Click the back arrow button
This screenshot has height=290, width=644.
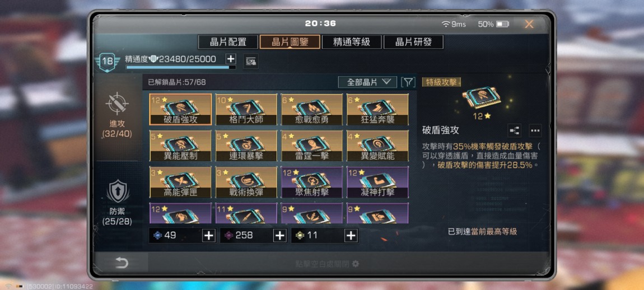click(121, 263)
